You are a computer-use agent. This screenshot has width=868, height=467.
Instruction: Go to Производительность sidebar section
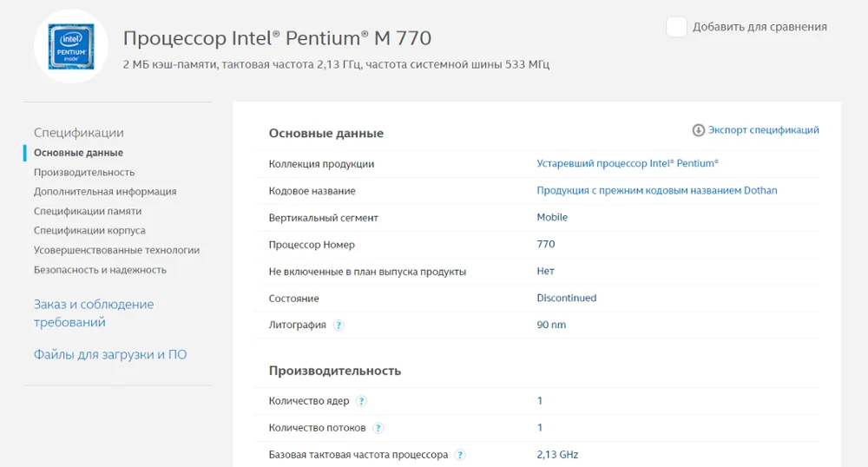coord(84,172)
